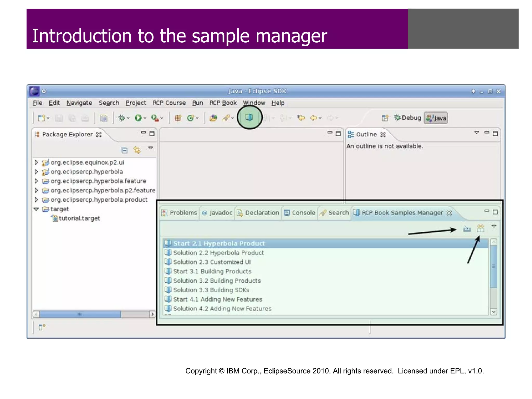Click the Open Perspective icon
Viewport: 532px width, 399px height.
tap(385, 118)
